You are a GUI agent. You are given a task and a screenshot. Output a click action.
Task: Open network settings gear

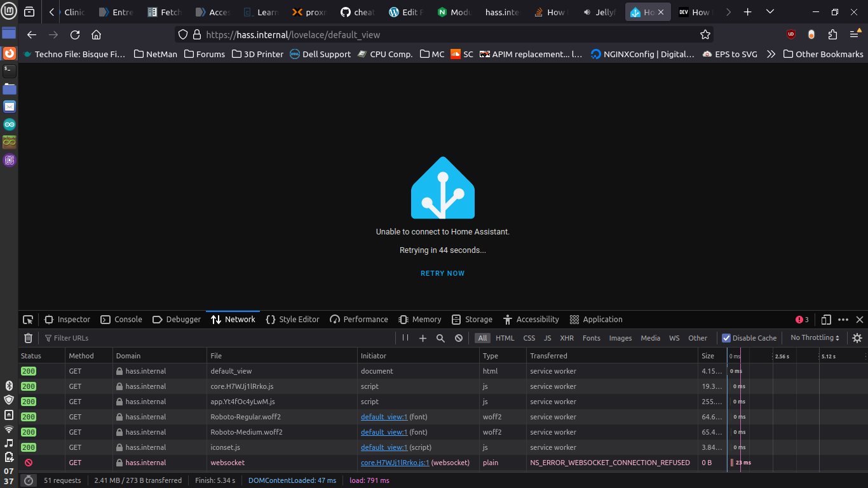tap(857, 338)
